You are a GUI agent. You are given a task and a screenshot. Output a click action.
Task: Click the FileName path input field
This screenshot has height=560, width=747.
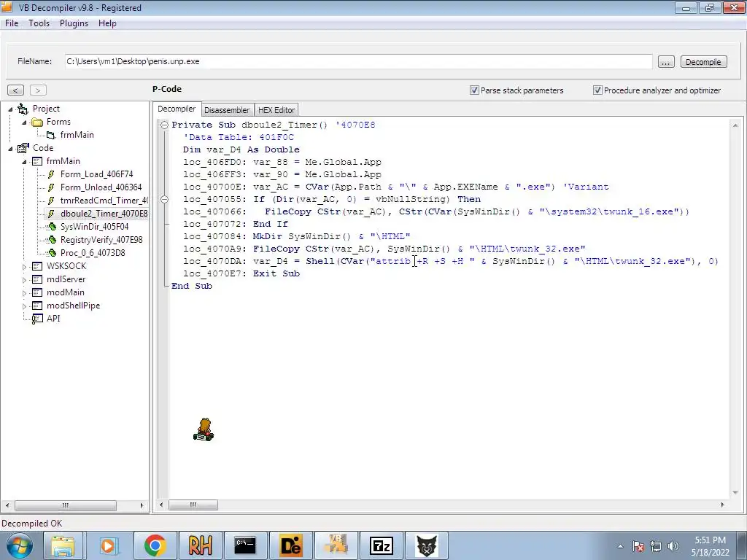point(358,61)
